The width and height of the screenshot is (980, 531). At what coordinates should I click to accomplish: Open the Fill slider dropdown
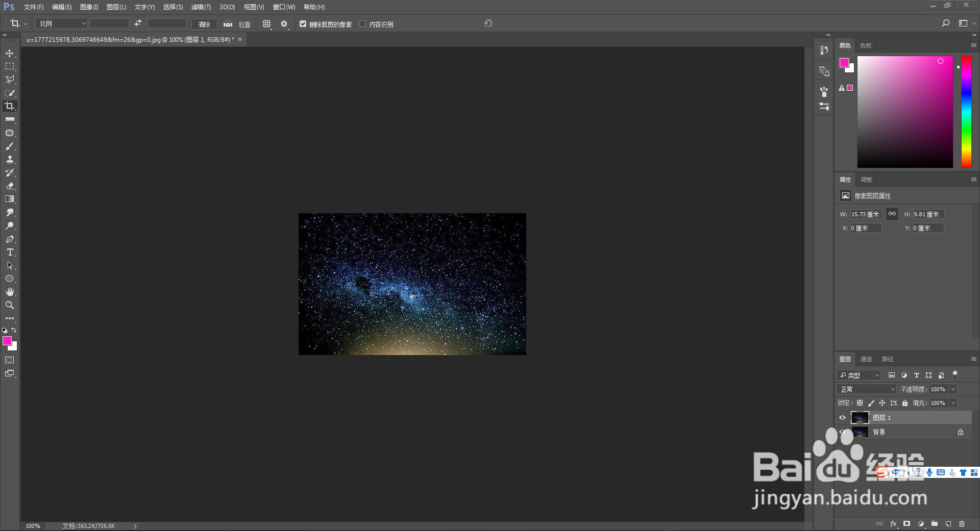point(953,403)
